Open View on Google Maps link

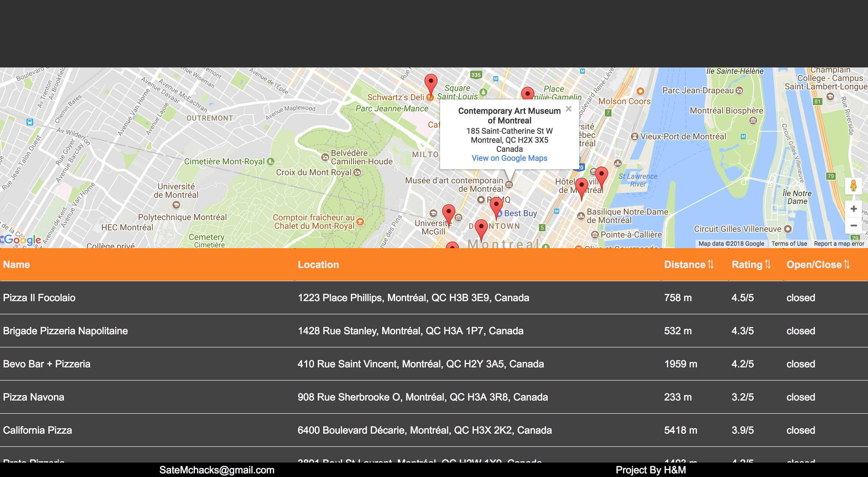(x=509, y=158)
